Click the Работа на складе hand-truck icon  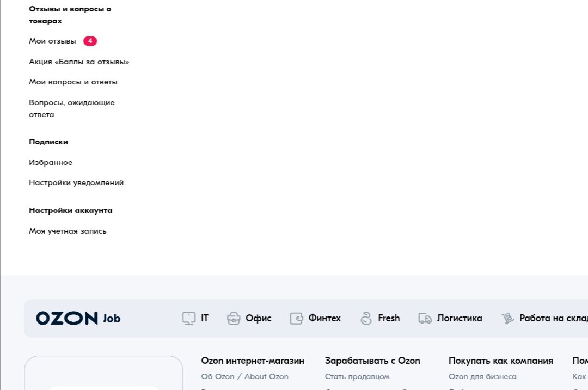pos(507,318)
